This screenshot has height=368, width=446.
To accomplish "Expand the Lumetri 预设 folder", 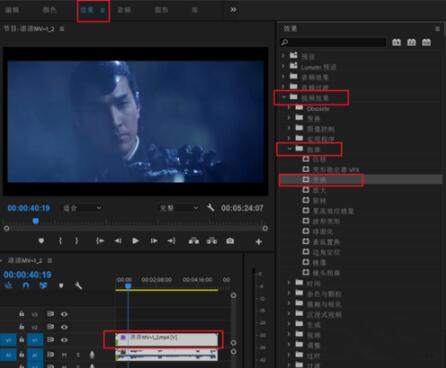I will [x=283, y=66].
